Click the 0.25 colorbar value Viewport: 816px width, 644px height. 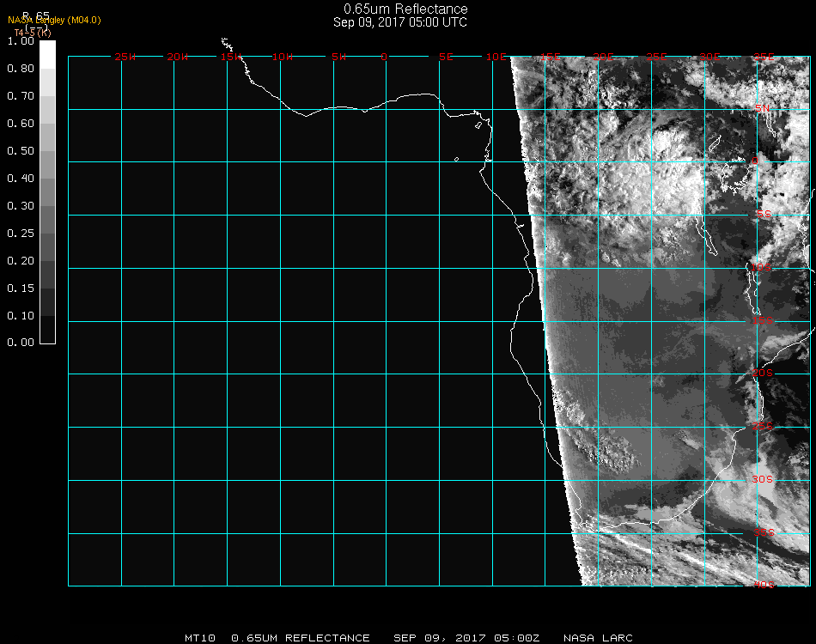[21, 233]
